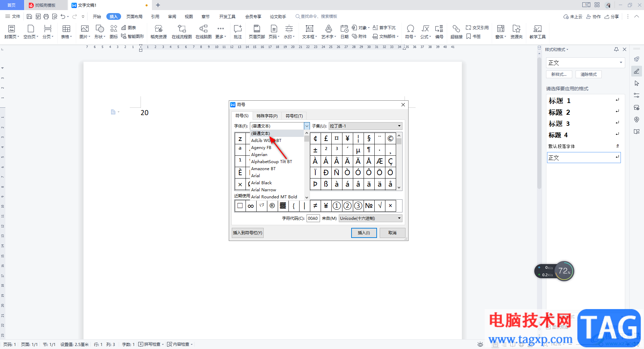Click the share (分享) button
644x349 pixels.
[612, 16]
